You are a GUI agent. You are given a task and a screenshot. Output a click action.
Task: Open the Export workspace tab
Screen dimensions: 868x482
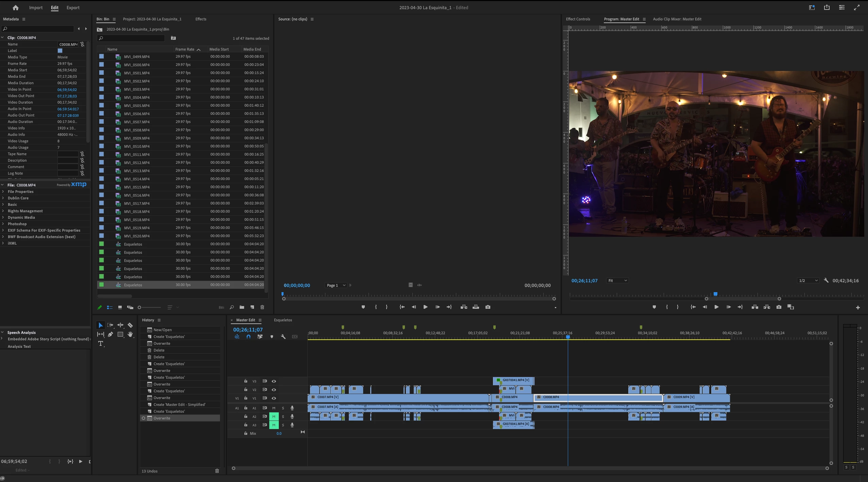[x=73, y=7]
